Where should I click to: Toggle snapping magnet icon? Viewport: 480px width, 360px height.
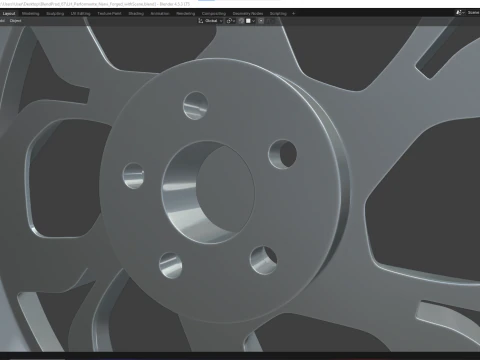[x=241, y=21]
